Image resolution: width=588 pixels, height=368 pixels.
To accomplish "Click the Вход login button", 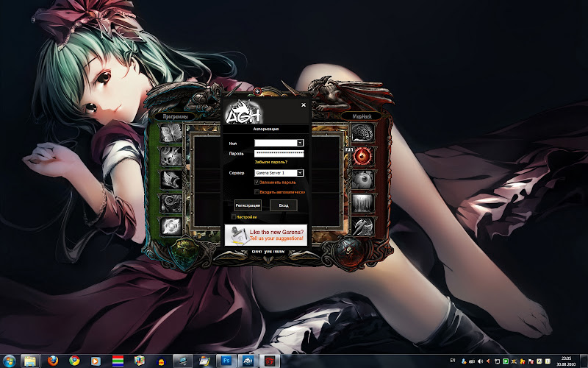I will pos(284,205).
